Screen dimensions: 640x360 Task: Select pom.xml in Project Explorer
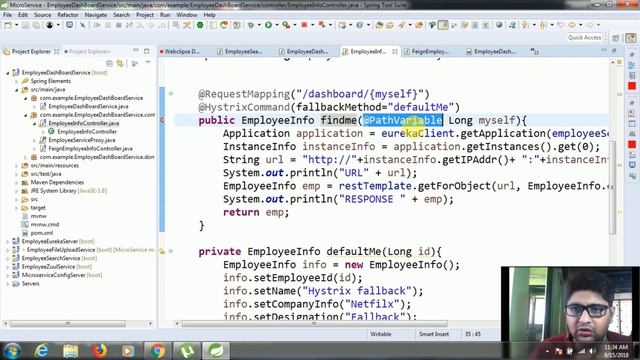(x=42, y=233)
